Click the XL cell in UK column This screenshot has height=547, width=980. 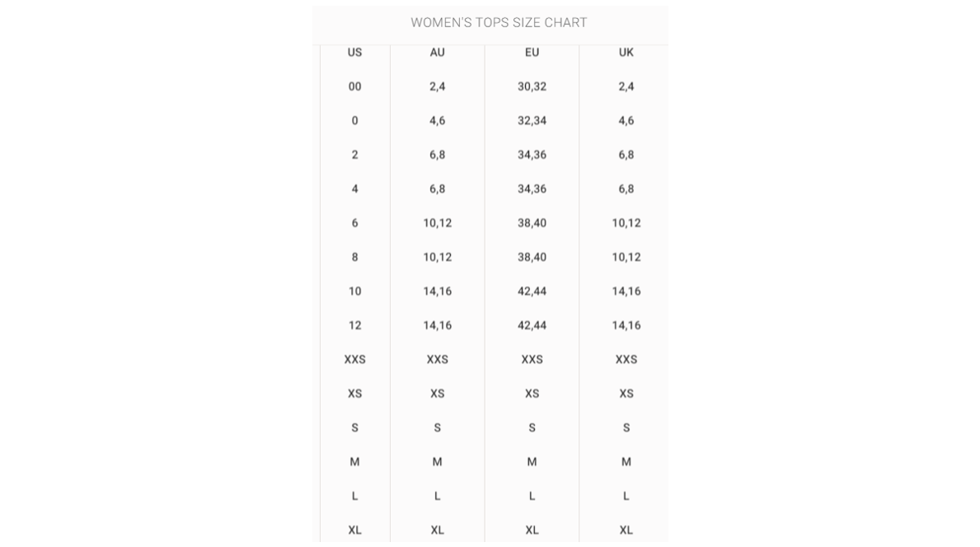tap(626, 531)
